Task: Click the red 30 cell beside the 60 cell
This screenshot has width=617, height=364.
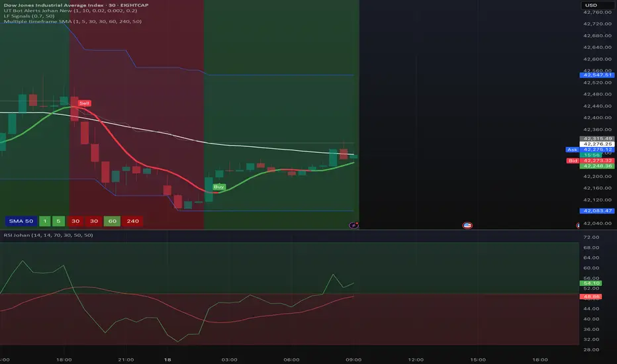Action: point(94,221)
